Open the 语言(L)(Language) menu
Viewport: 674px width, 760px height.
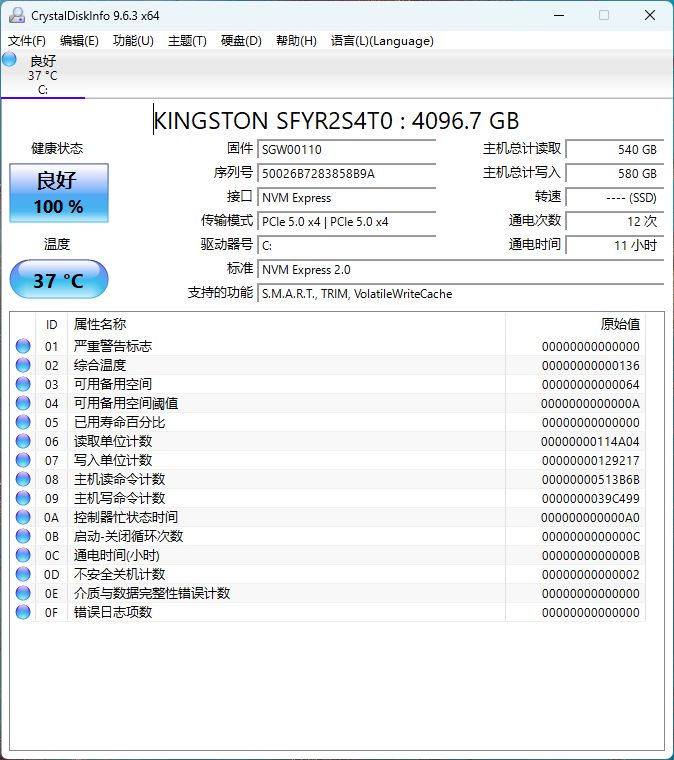coord(382,41)
